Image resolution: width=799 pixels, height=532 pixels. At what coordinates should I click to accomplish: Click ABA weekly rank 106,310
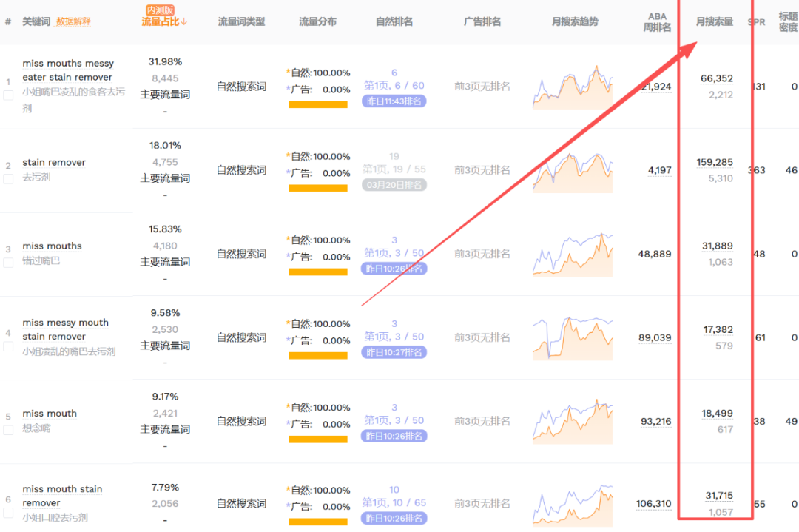(653, 504)
